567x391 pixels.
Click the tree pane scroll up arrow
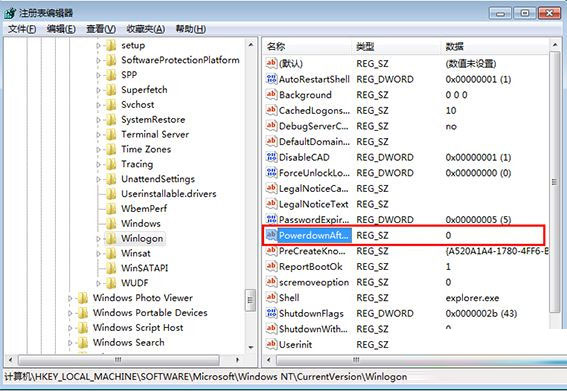tap(251, 45)
